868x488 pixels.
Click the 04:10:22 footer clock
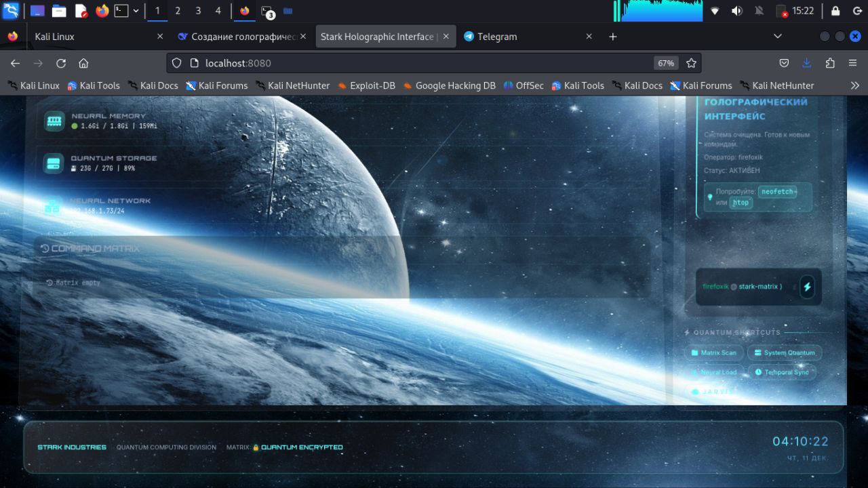pyautogui.click(x=800, y=441)
